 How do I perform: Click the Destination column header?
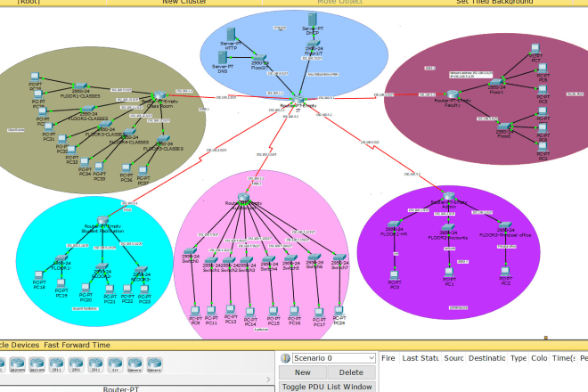[486, 358]
